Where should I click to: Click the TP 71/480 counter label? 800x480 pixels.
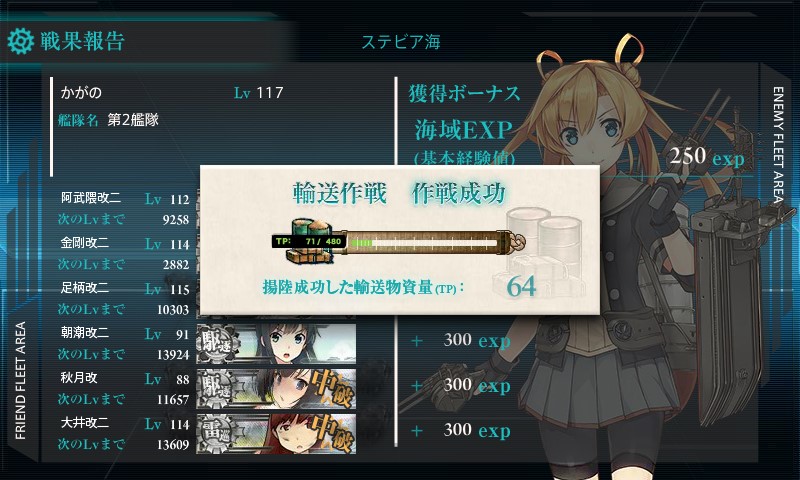click(x=309, y=241)
